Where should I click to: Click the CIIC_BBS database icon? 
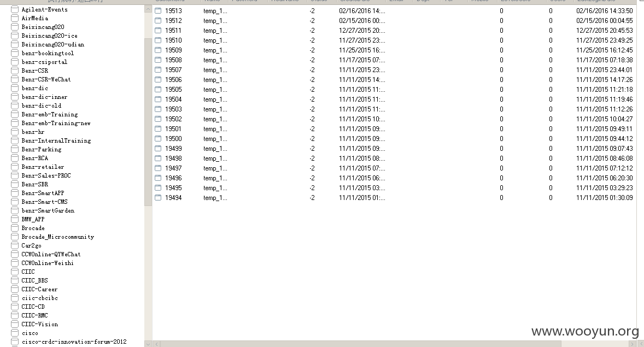click(15, 280)
